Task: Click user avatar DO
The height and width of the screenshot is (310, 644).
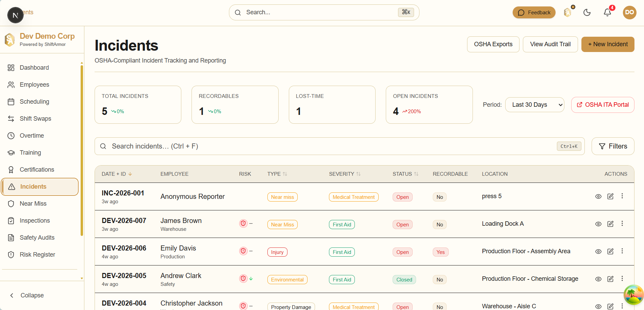Action: [629, 13]
